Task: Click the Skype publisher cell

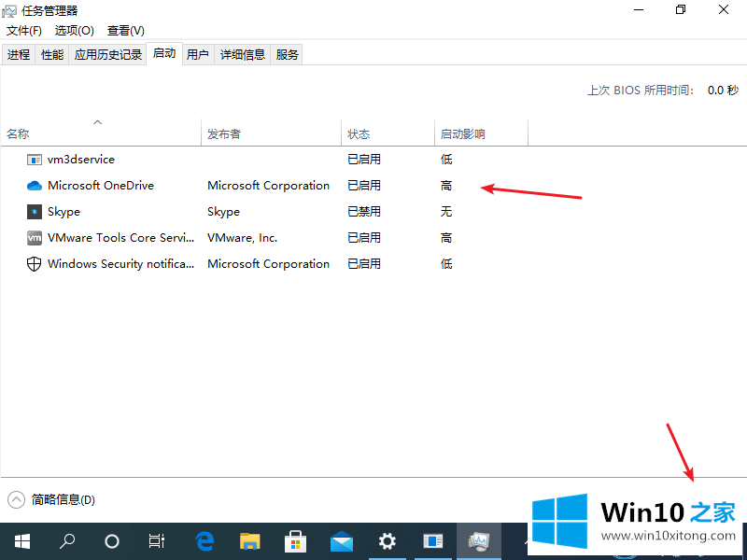Action: point(223,212)
